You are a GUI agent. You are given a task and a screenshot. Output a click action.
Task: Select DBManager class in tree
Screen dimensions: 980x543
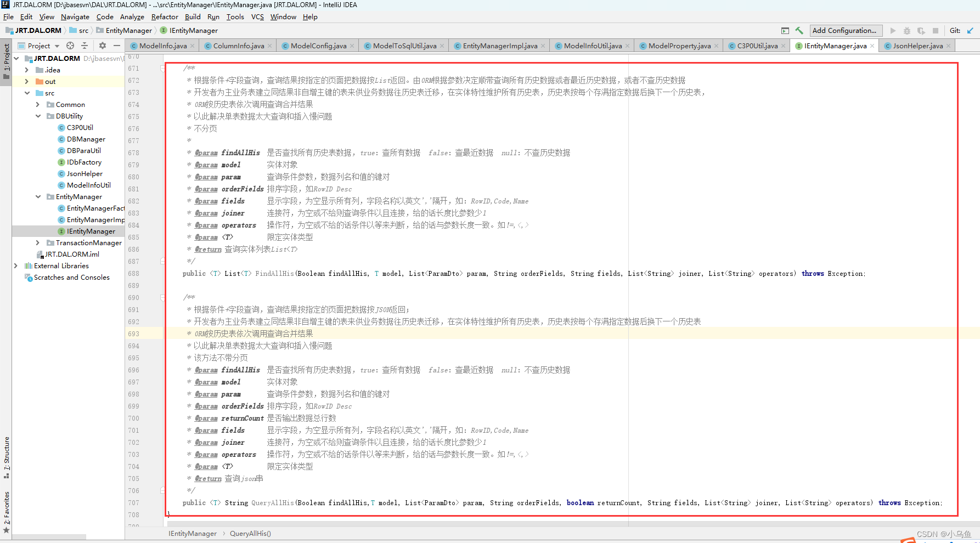(86, 139)
